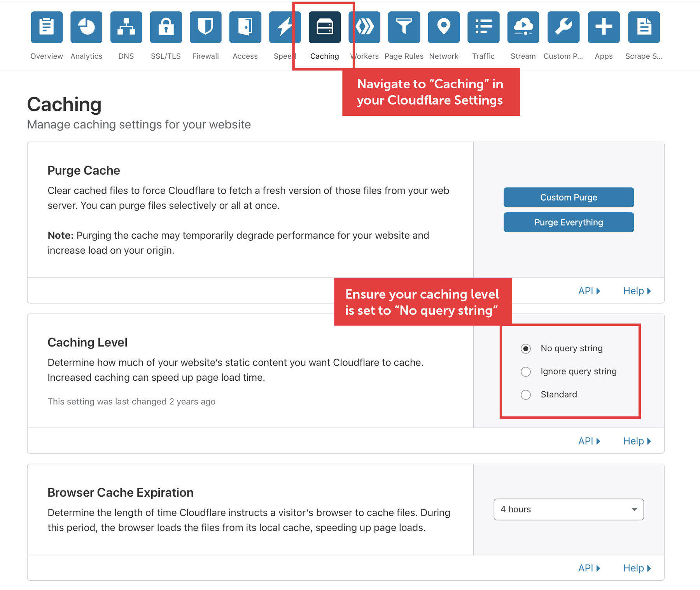Expand Help under Caching Level
The height and width of the screenshot is (590, 700).
(637, 441)
